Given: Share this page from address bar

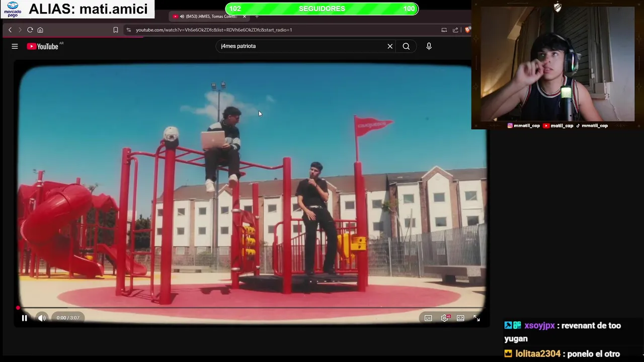Looking at the screenshot, I should [455, 30].
